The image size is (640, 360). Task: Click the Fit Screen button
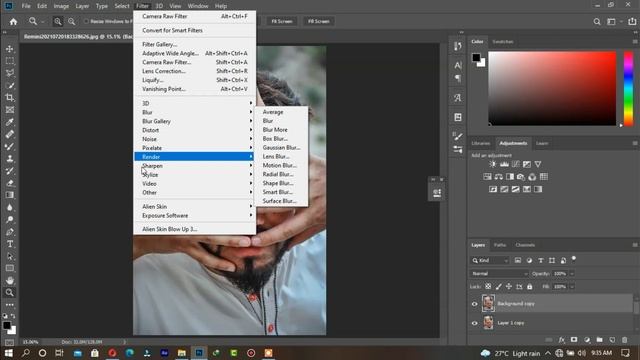(x=282, y=21)
